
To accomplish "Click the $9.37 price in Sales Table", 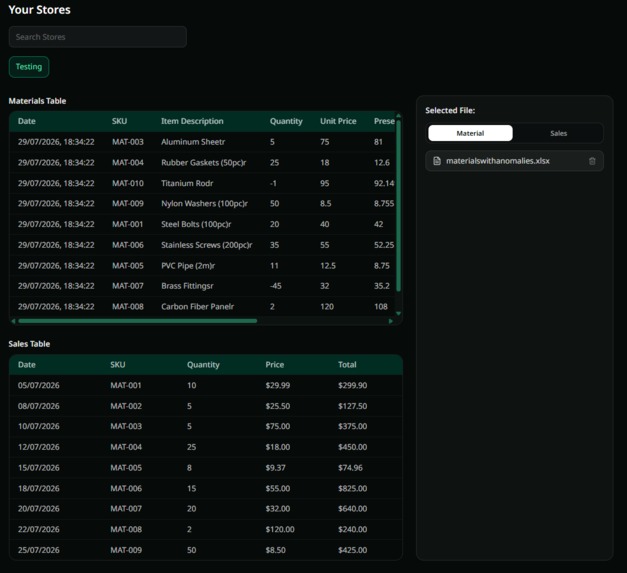I will (x=276, y=468).
